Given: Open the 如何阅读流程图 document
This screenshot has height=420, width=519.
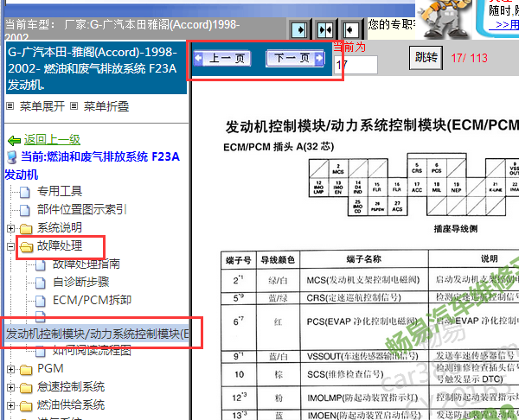Looking at the screenshot, I should tap(92, 350).
